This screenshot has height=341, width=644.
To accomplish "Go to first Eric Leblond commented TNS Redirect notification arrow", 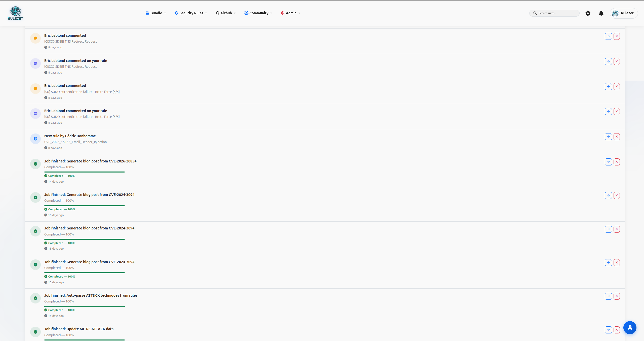I will pos(608,36).
